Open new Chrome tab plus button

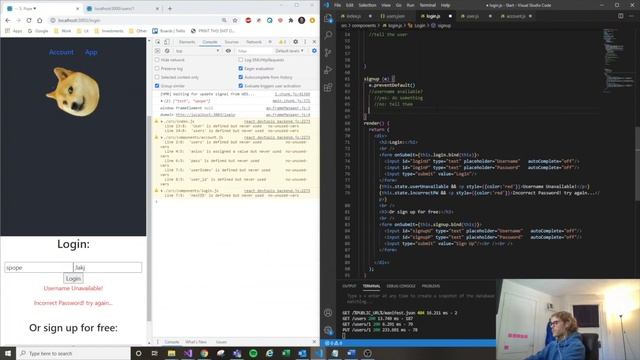(170, 8)
